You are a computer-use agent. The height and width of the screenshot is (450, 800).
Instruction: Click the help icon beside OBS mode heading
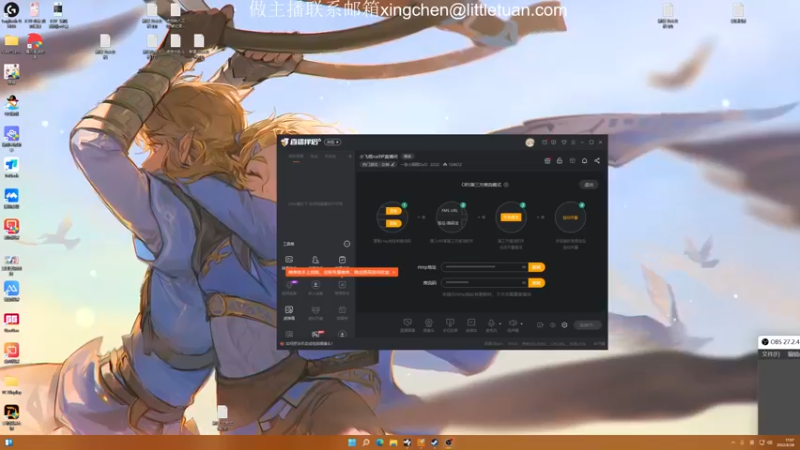click(x=506, y=185)
